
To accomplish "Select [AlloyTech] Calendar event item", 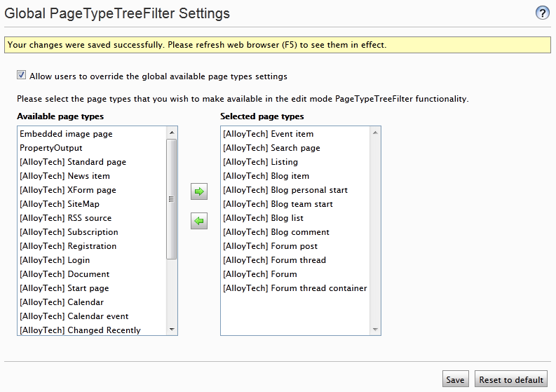I will coord(92,316).
